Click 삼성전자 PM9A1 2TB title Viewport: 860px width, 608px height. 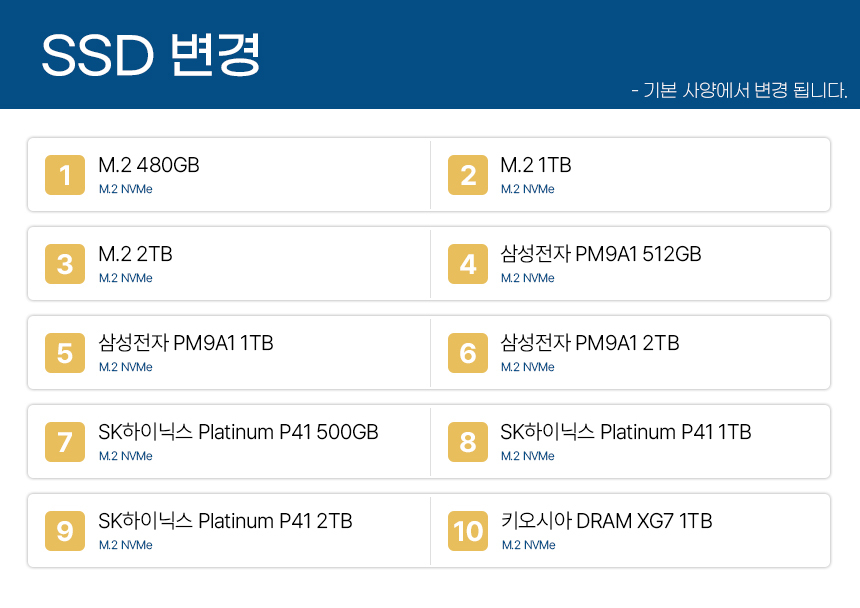(590, 343)
